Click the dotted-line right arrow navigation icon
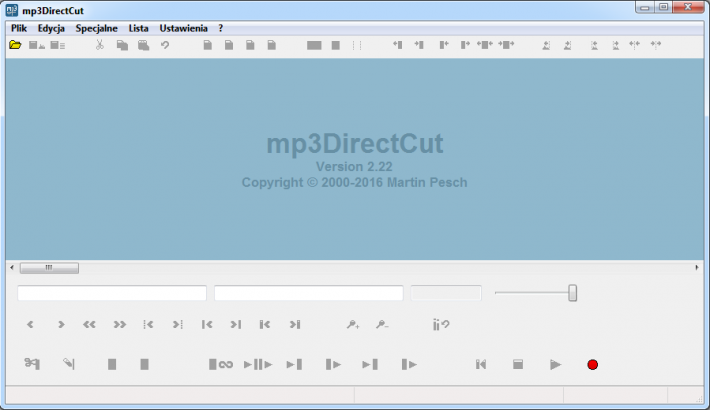 (x=178, y=324)
